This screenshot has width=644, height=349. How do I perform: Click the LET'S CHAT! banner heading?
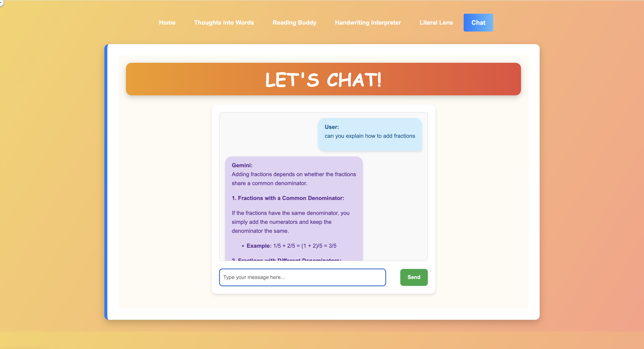[x=323, y=80]
